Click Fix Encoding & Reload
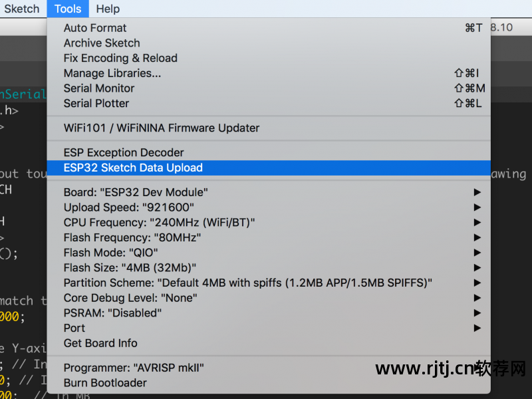 269,58
